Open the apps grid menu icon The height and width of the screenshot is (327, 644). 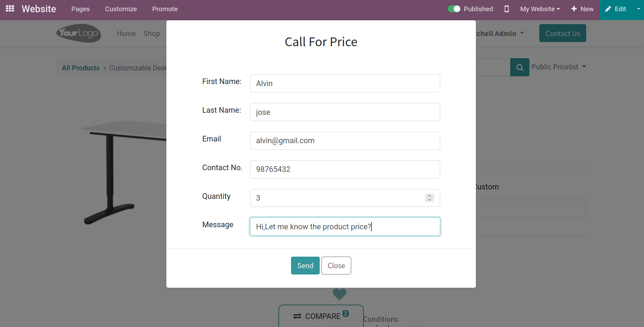point(10,9)
